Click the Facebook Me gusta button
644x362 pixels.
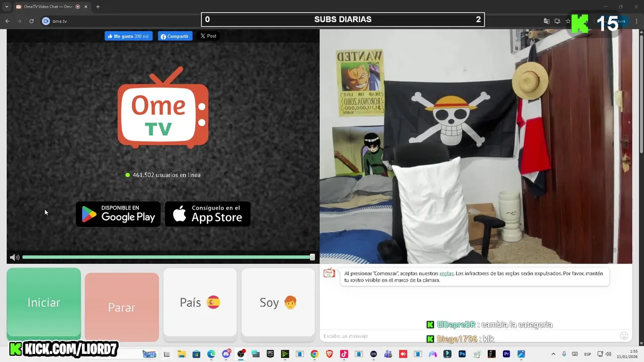pyautogui.click(x=128, y=36)
